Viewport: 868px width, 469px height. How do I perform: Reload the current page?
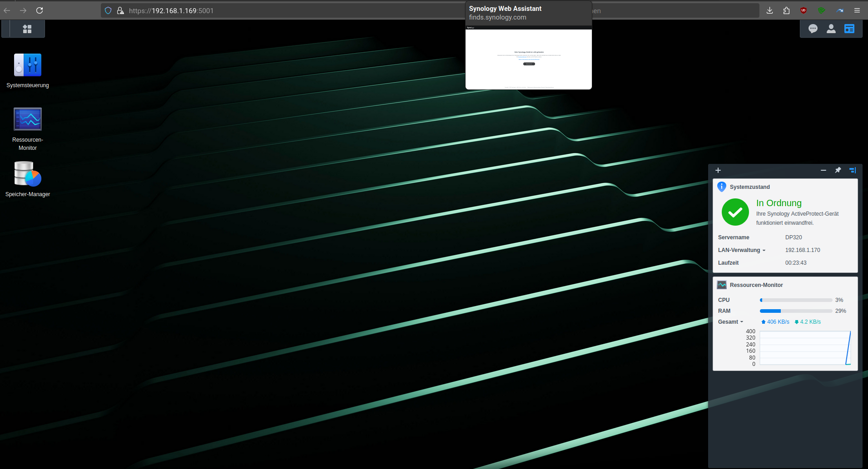pos(40,10)
